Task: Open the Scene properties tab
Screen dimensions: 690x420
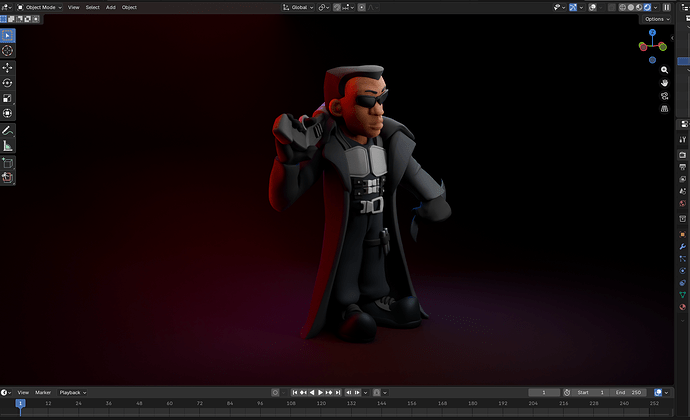Action: (683, 191)
